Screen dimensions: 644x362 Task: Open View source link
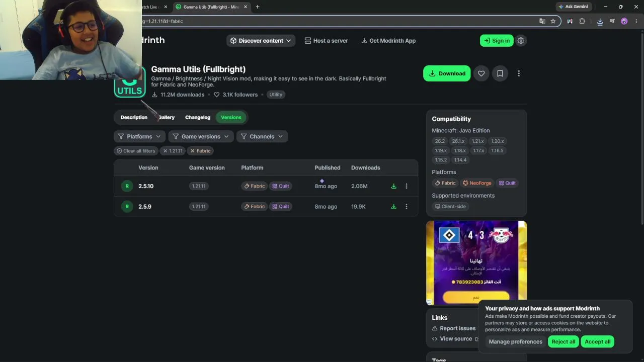coord(455,339)
